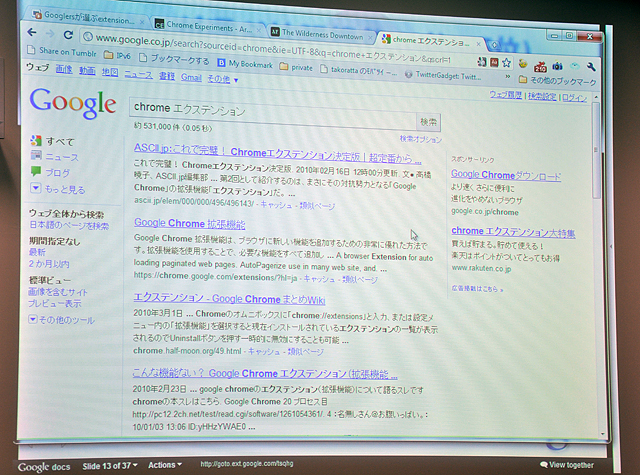Reload the page with the refresh icon
The height and width of the screenshot is (475, 640).
click(68, 35)
